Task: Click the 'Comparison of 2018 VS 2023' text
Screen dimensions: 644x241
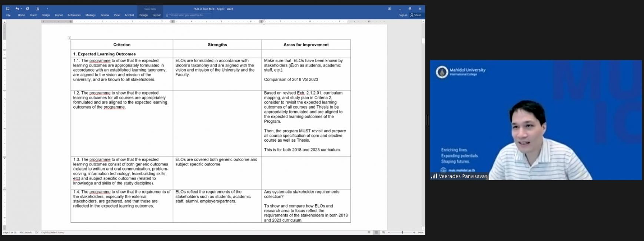Action: [291, 79]
